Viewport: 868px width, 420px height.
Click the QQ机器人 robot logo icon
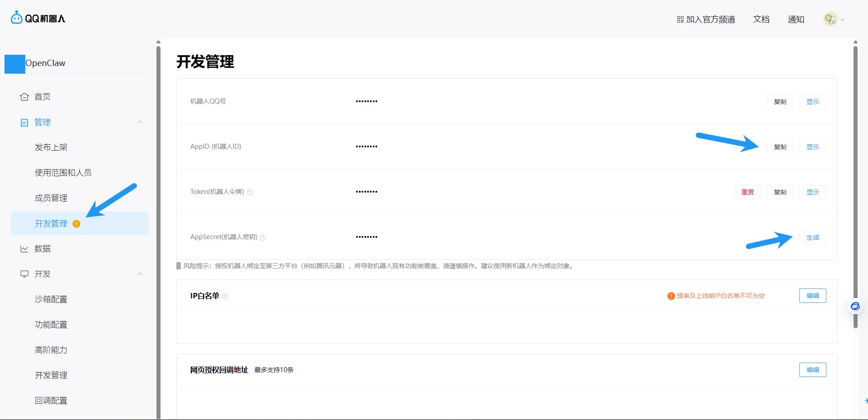tap(16, 18)
